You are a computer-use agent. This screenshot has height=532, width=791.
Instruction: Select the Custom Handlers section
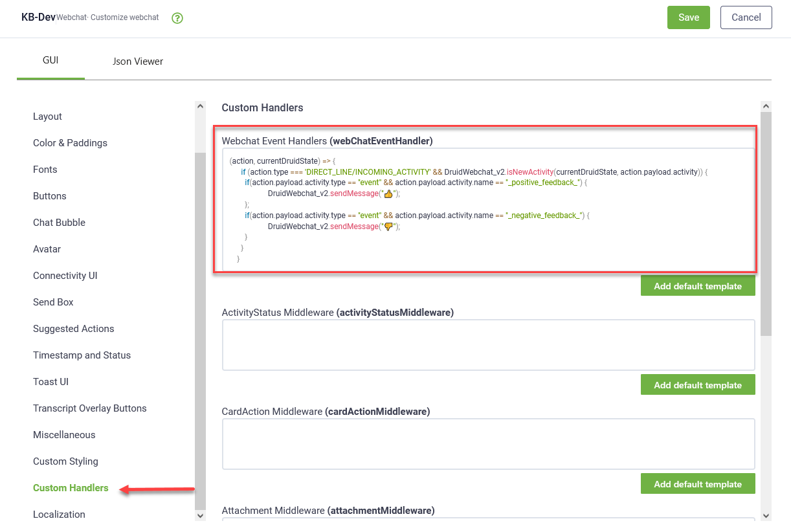(71, 488)
